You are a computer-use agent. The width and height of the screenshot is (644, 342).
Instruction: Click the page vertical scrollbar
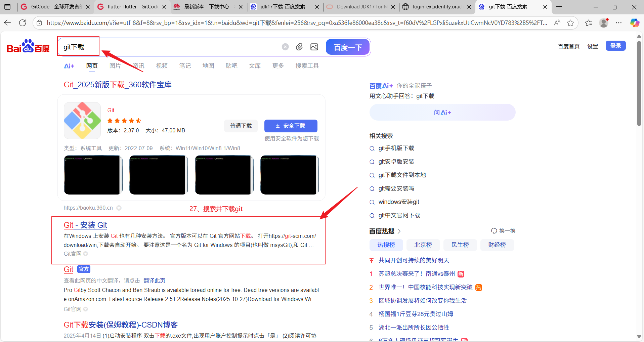[x=639, y=83]
